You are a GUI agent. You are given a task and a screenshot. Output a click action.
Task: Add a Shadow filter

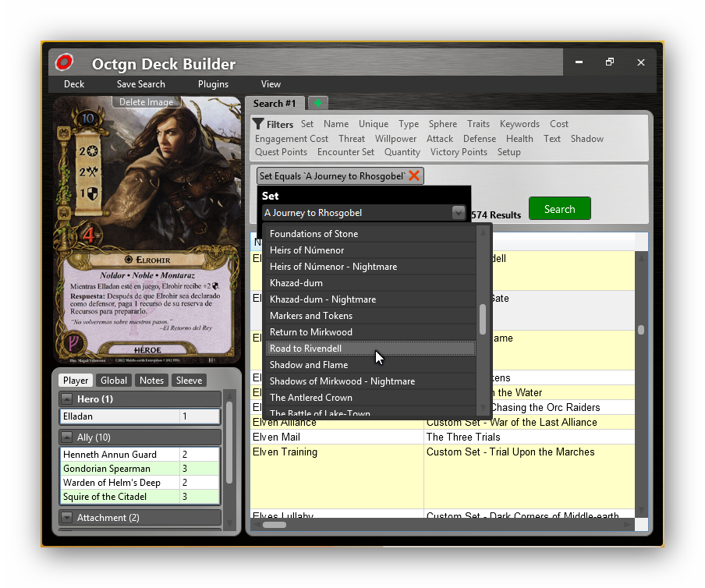(586, 139)
